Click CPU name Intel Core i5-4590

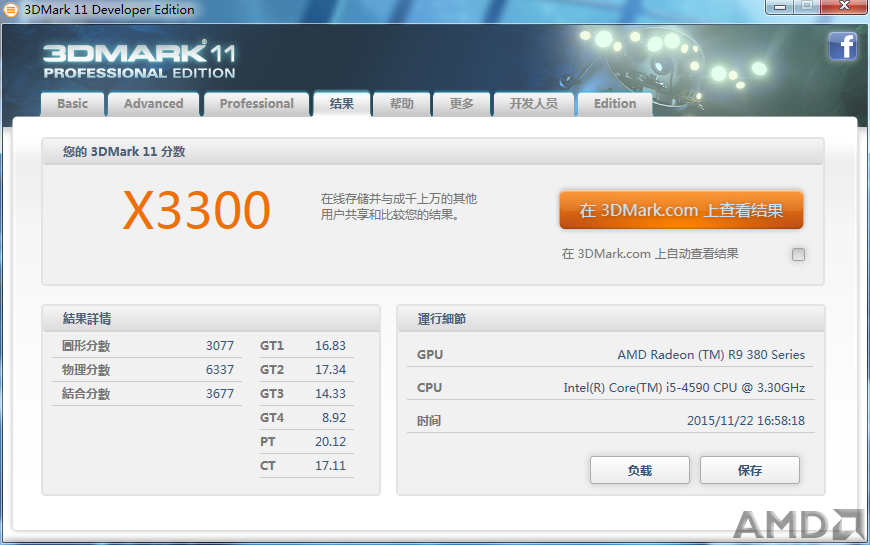click(x=684, y=387)
